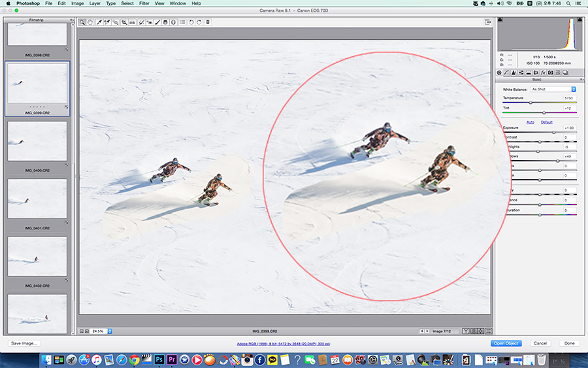Select IMG_0402.CR2 thumbnail in Filmstrip
Viewport: 588px width, 368px height.
37,256
